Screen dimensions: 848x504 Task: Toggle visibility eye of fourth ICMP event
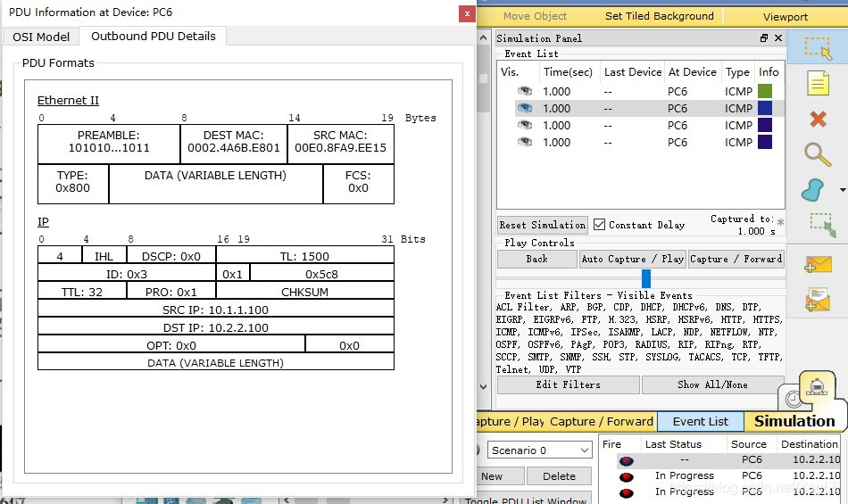tap(525, 142)
